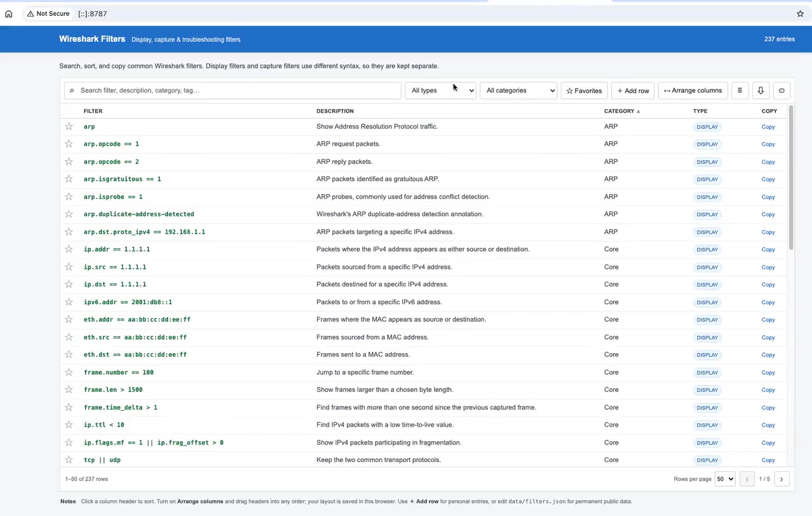Copy the tcp || udp filter
812x516 pixels.
768,460
